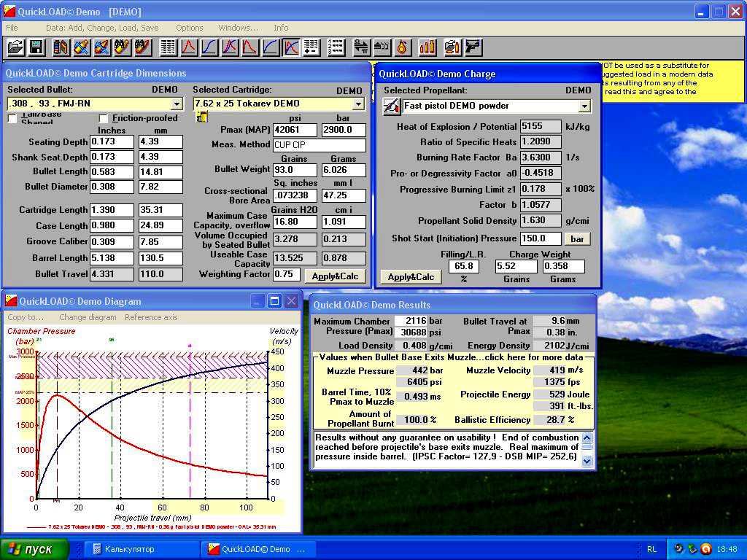Click the propellant icon beside the powder dropdown
This screenshot has width=747, height=560.
[392, 106]
